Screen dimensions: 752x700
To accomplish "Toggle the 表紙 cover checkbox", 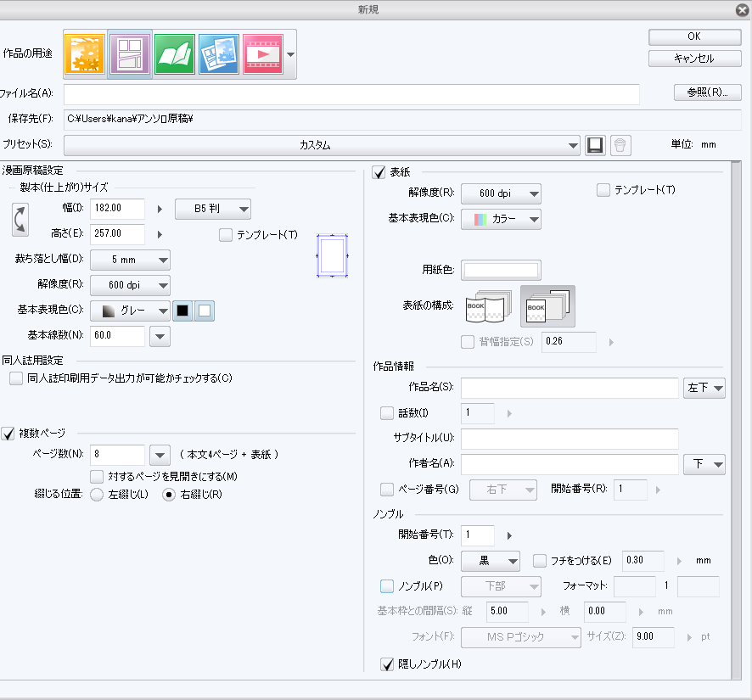I will 379,172.
